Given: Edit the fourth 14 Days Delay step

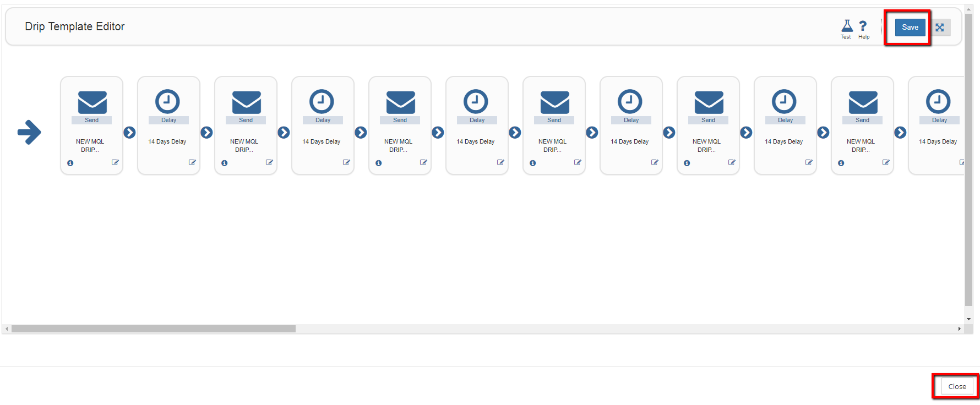Looking at the screenshot, I should 655,162.
